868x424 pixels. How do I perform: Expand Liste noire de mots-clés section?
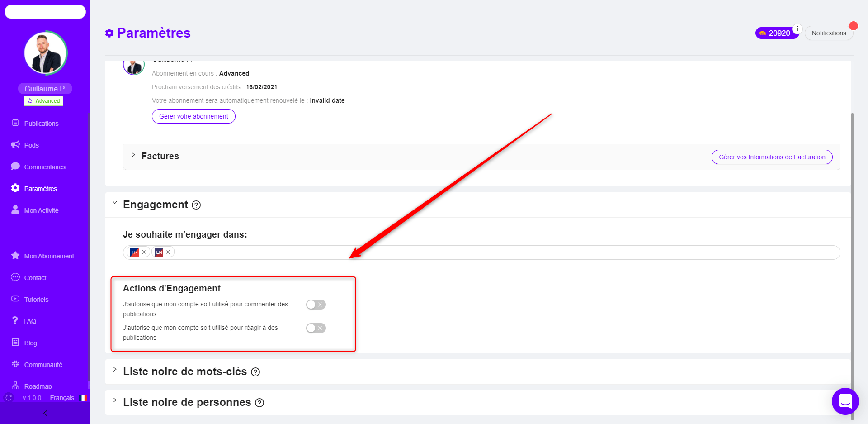[115, 370]
